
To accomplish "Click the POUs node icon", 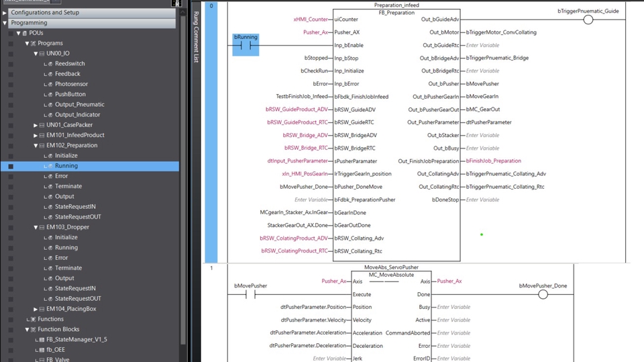I will coord(25,33).
